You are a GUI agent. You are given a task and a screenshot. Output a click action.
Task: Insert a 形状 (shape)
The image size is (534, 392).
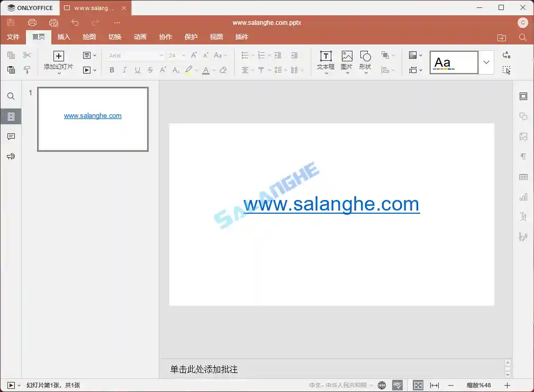coord(365,61)
